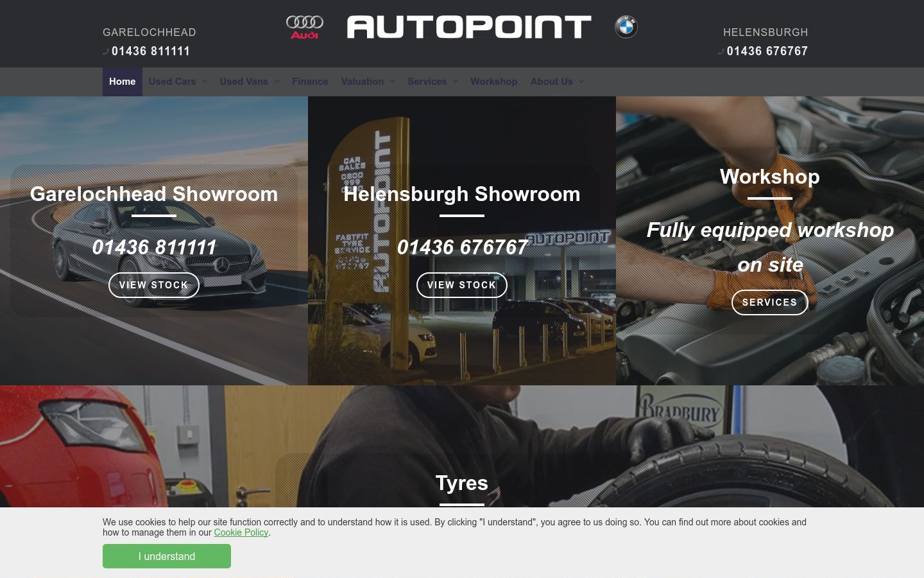Click the Audi logo icon
This screenshot has width=924, height=578.
coord(305,27)
